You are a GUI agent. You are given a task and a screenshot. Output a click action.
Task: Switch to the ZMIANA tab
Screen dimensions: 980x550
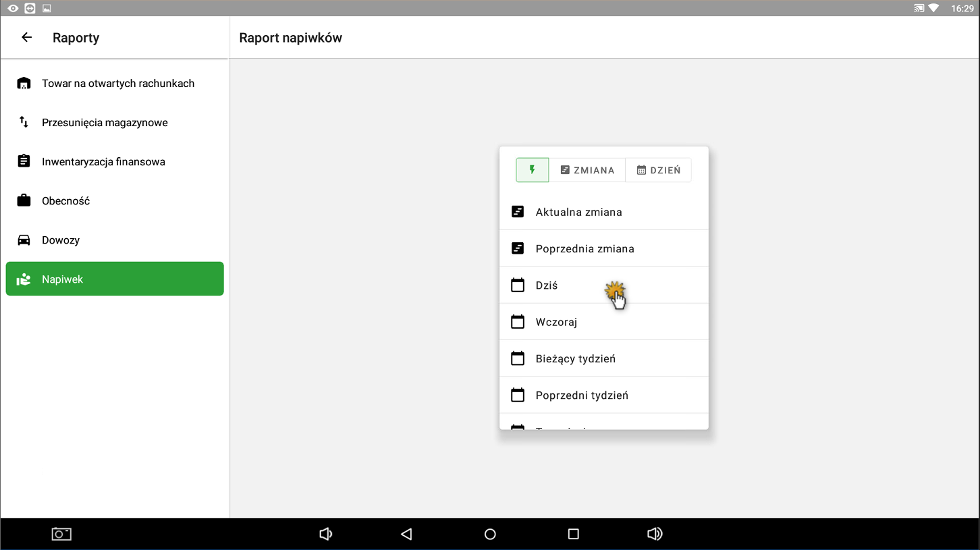tap(587, 170)
